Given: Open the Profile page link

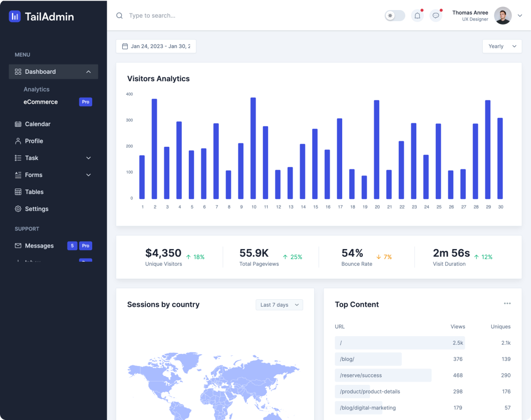Looking at the screenshot, I should click(34, 141).
